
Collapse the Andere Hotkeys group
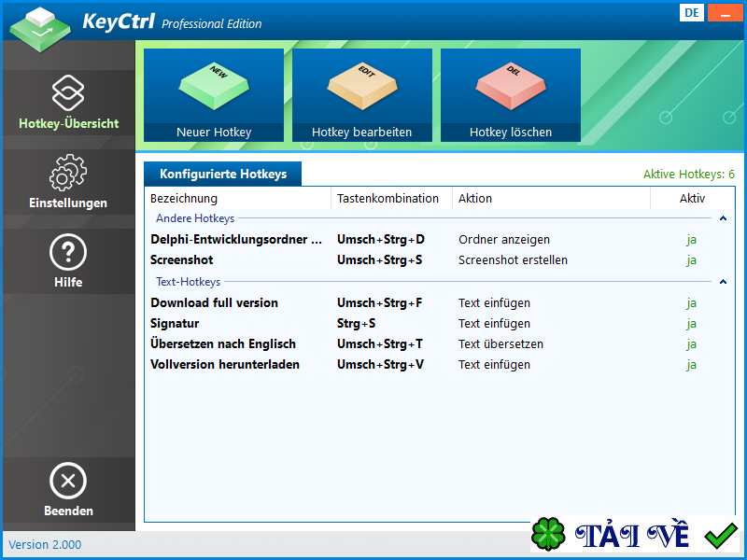point(723,217)
